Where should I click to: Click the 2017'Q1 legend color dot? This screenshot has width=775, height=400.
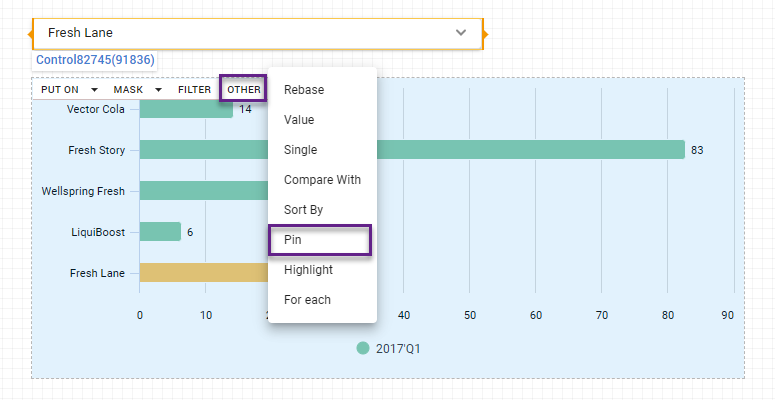click(x=363, y=349)
